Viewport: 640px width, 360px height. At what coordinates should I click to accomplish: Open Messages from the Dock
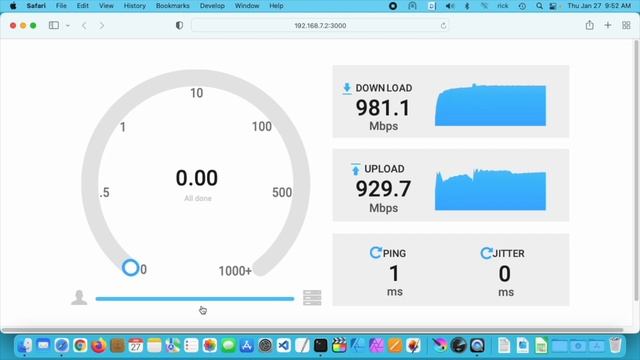click(229, 345)
